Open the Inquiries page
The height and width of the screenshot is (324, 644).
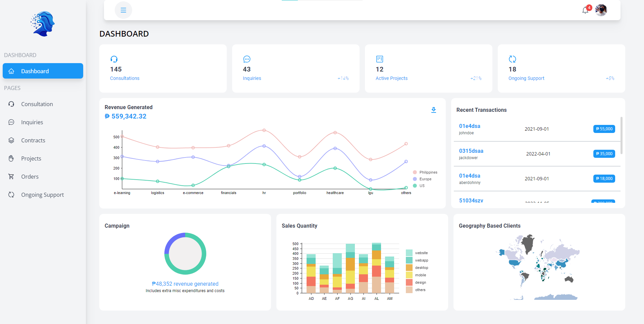[43, 122]
